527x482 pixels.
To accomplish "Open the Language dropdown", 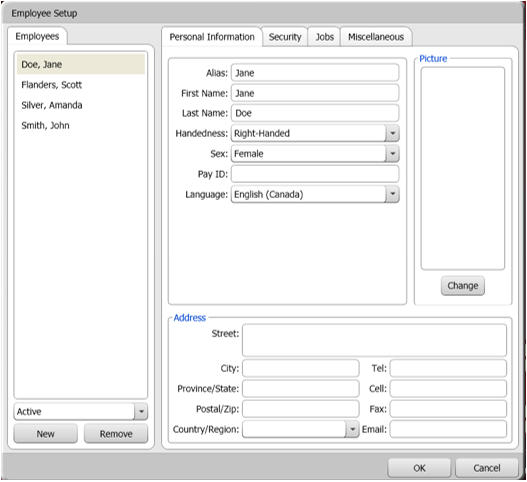I will pyautogui.click(x=392, y=194).
